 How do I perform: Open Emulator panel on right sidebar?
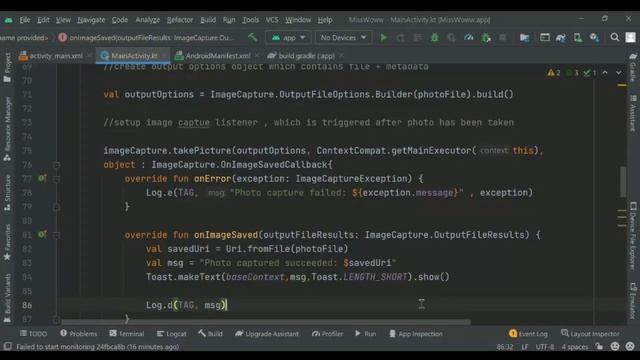tap(633, 302)
